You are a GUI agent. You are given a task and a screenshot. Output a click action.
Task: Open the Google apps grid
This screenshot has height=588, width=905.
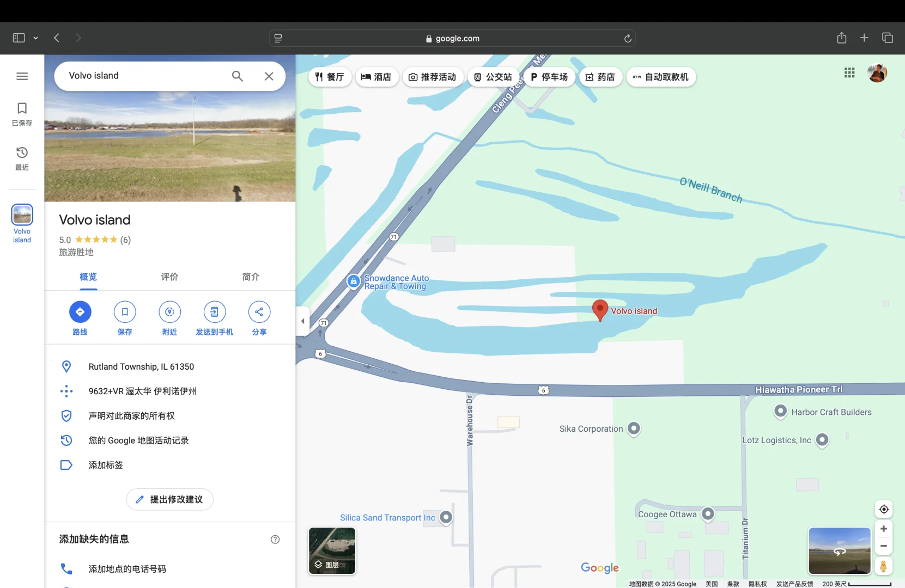point(850,73)
